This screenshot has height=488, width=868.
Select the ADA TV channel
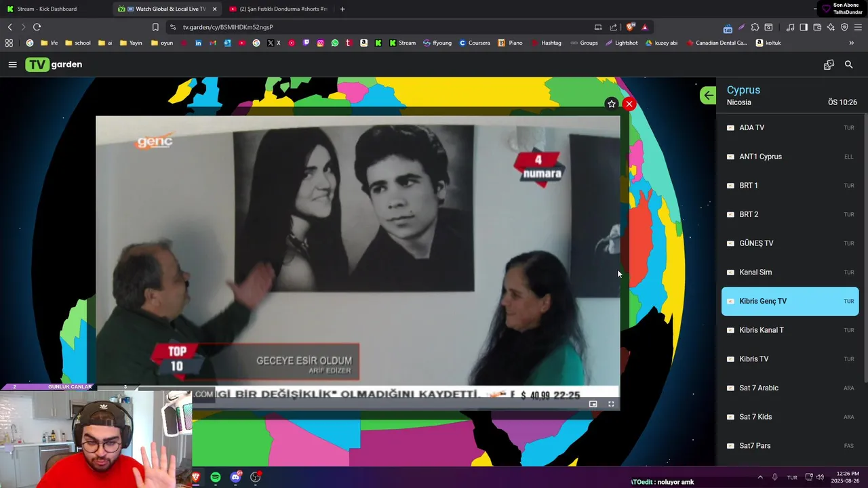tap(790, 127)
